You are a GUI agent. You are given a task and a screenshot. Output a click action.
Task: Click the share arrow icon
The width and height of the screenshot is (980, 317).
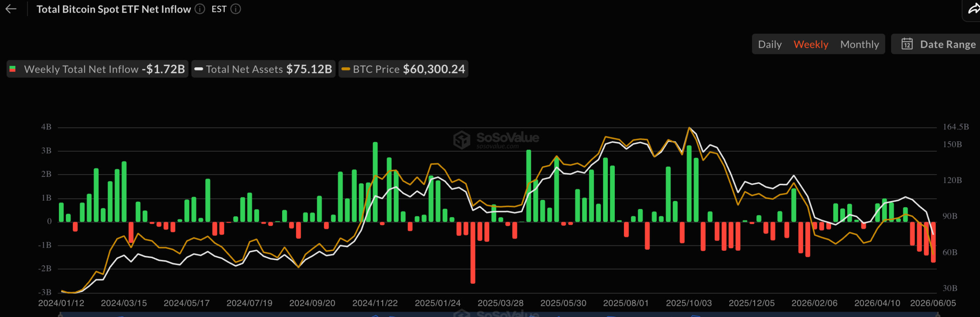(x=973, y=9)
